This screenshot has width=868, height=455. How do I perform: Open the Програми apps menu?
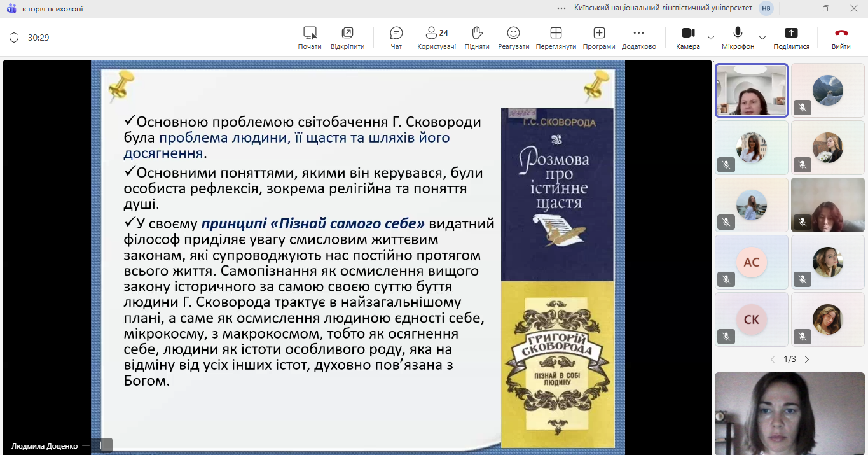[598, 38]
